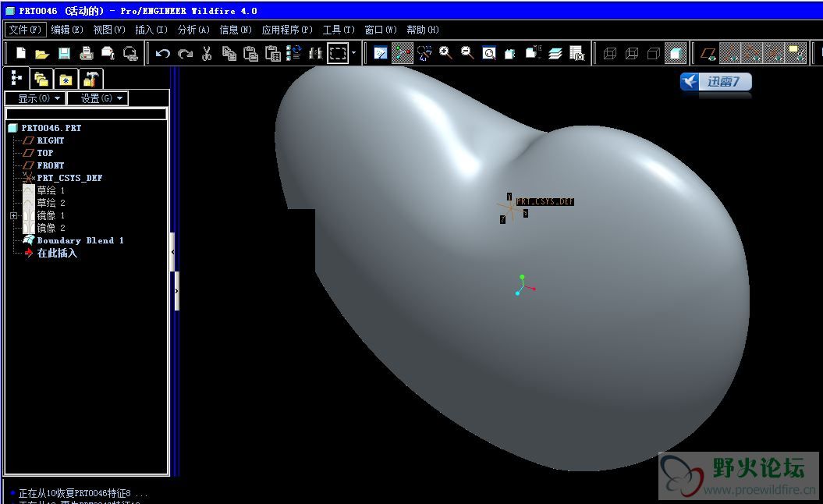Switch to hidden line display
Viewport: 823px width, 504px height.
pos(632,53)
